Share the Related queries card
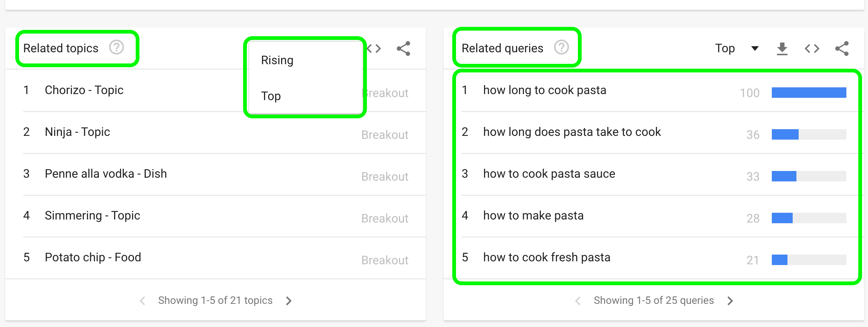The height and width of the screenshot is (327, 868). pyautogui.click(x=842, y=49)
